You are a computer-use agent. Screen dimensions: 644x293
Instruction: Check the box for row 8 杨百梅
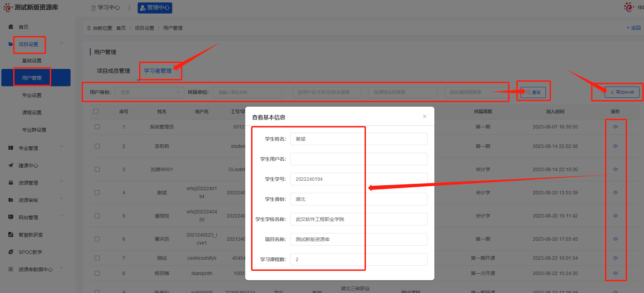point(97,273)
